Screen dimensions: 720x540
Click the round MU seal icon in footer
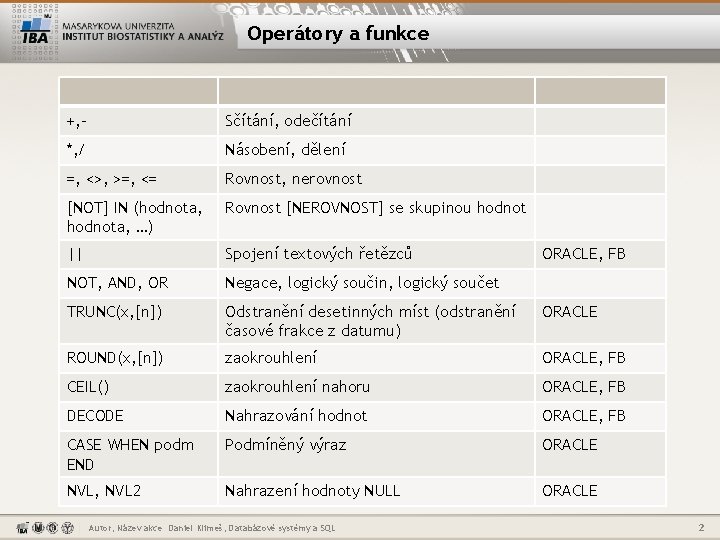pos(38,528)
